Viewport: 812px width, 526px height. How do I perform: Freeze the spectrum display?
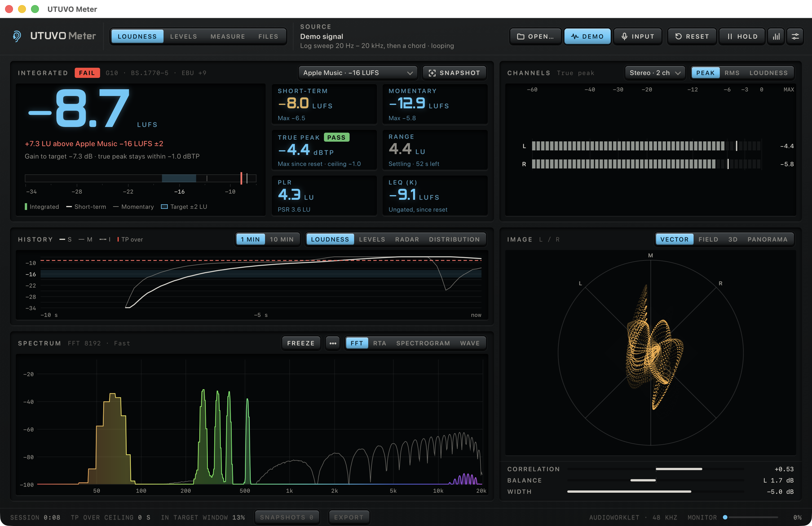[x=301, y=343]
